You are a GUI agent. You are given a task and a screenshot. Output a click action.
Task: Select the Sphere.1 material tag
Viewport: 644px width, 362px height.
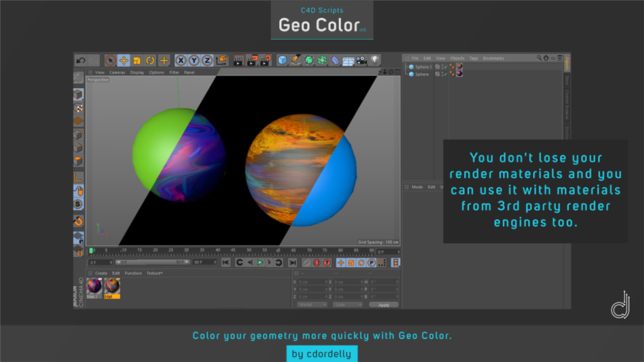[459, 67]
